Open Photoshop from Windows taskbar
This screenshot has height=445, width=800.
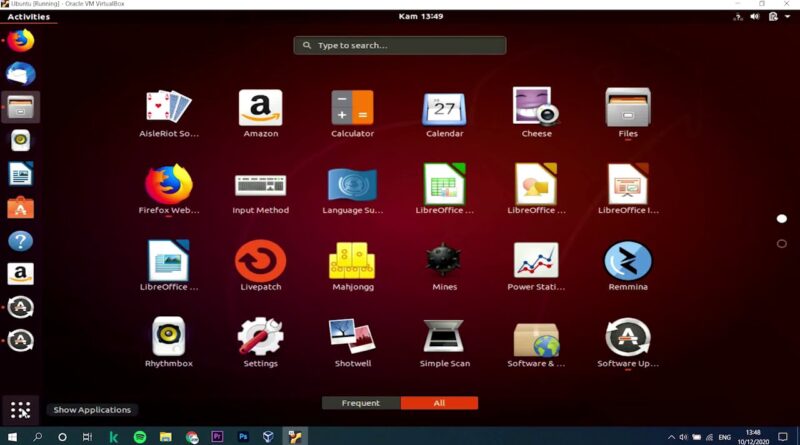(243, 437)
